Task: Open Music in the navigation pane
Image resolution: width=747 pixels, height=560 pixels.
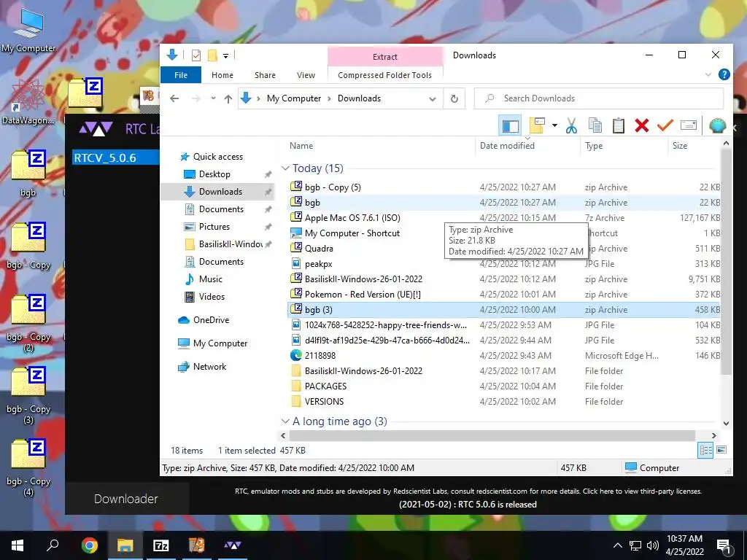Action: [211, 279]
